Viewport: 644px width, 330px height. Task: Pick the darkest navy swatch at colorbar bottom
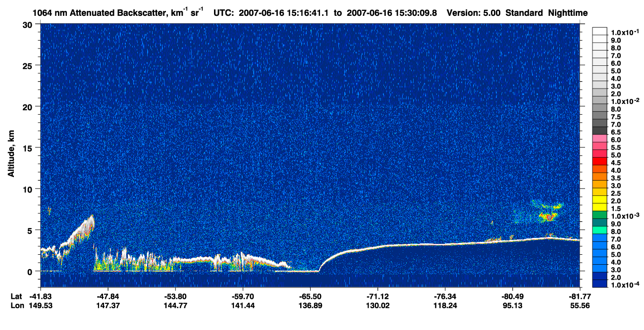click(x=599, y=283)
